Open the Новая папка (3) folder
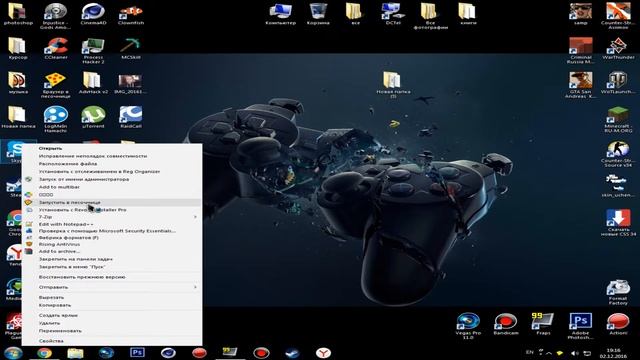Viewport: 640px width, 360px height. [x=392, y=85]
